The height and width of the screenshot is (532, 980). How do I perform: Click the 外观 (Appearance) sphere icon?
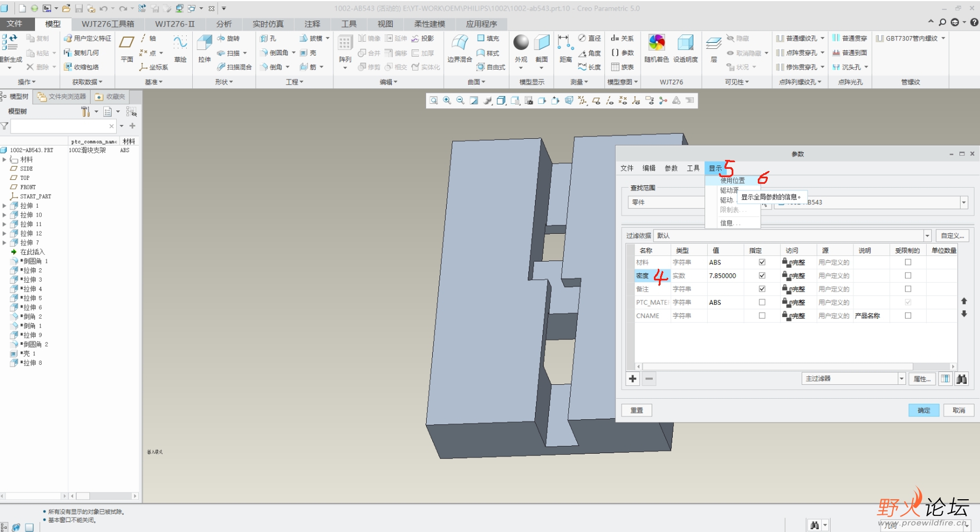tap(521, 42)
